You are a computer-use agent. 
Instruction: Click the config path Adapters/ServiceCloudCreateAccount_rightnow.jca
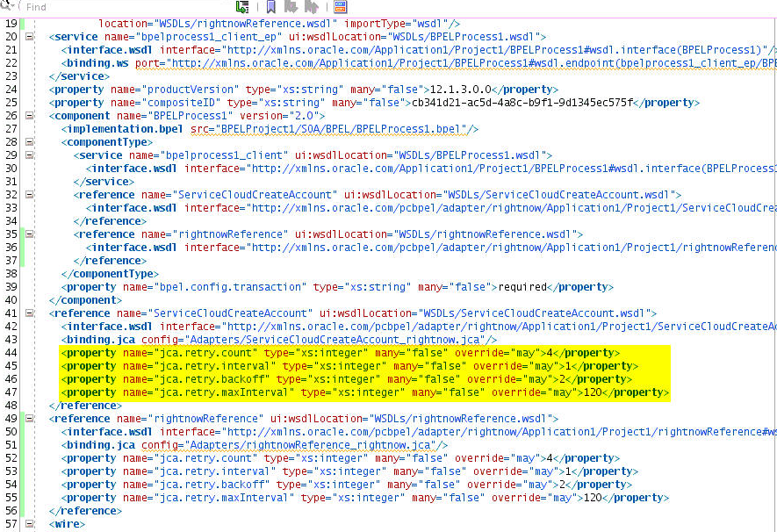pos(335,340)
